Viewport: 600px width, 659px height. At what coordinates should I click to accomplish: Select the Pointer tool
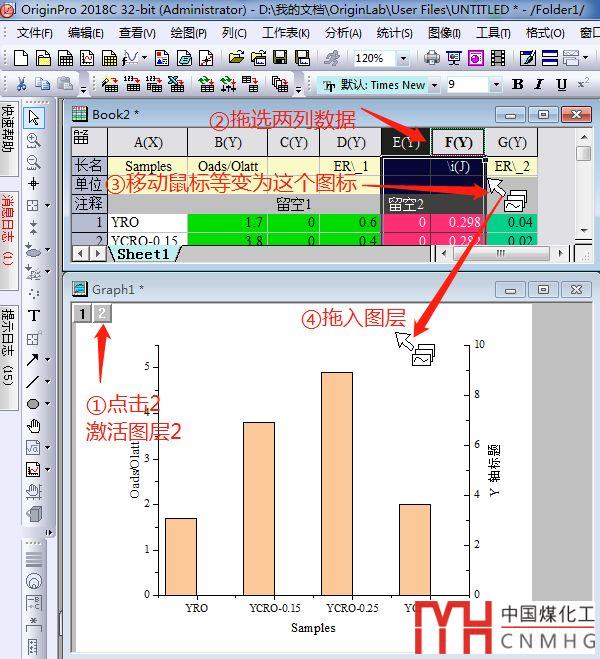coord(34,118)
